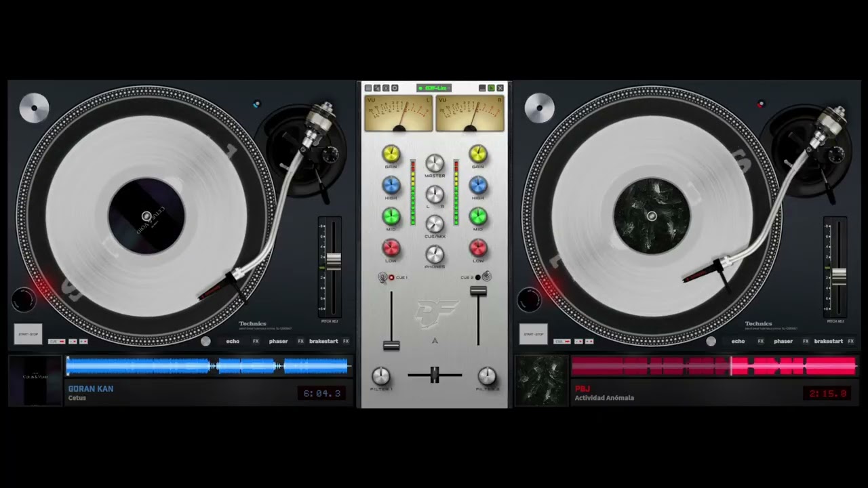Click the left channel red LOW knob
The image size is (868, 488).
tap(391, 248)
